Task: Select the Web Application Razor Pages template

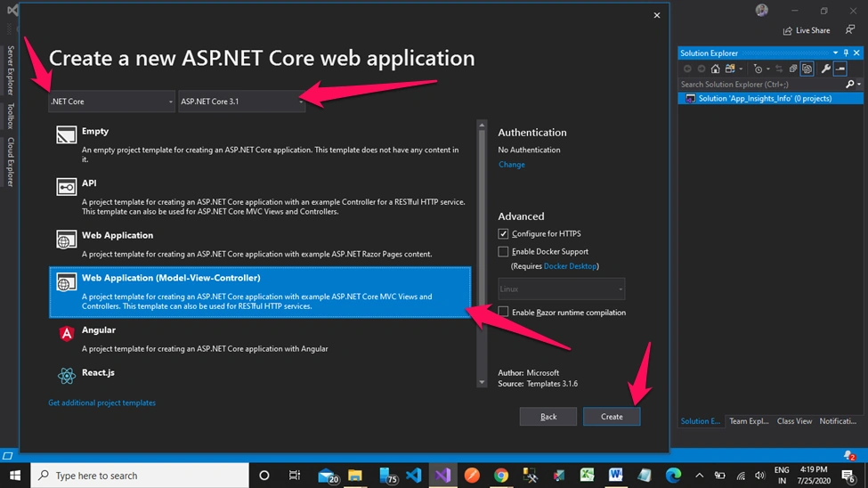Action: [x=260, y=244]
